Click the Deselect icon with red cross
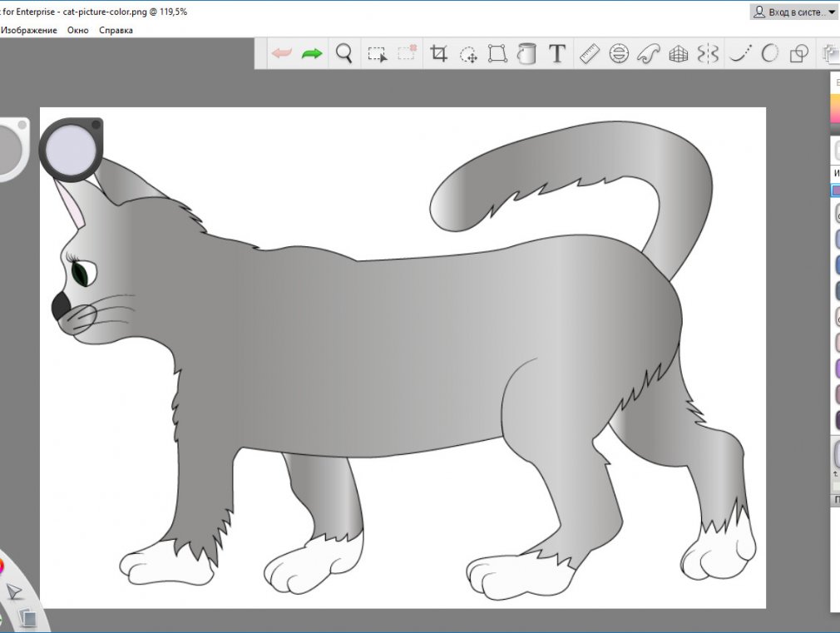The image size is (840, 633). click(x=408, y=52)
